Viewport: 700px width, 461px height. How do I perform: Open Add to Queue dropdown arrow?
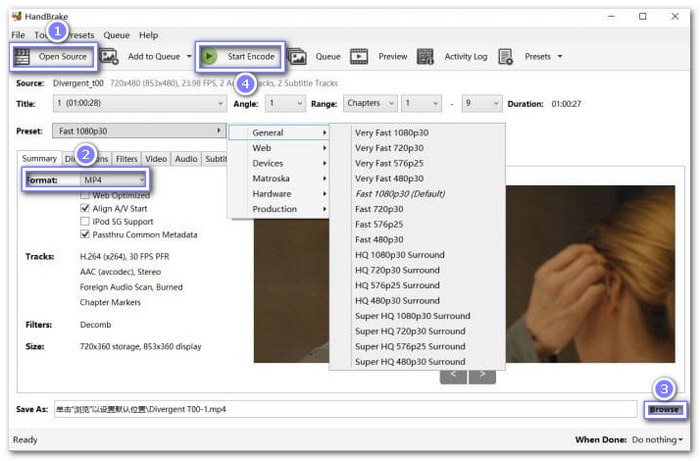pyautogui.click(x=189, y=57)
